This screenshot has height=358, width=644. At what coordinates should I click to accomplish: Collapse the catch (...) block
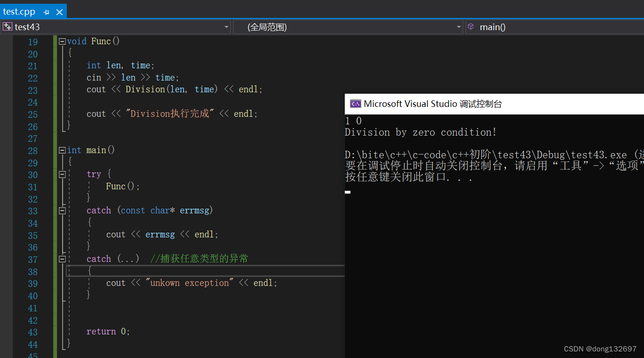(62, 259)
